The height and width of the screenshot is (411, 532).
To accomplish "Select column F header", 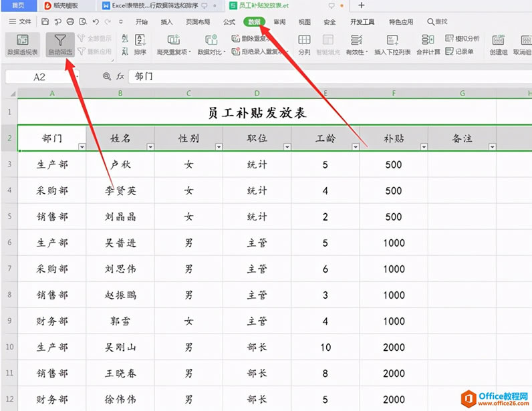I will tap(394, 94).
